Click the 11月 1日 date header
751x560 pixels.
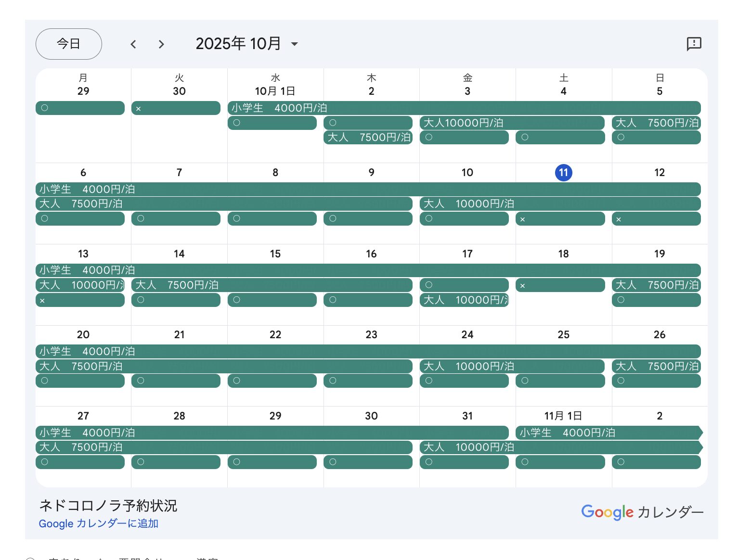point(563,416)
